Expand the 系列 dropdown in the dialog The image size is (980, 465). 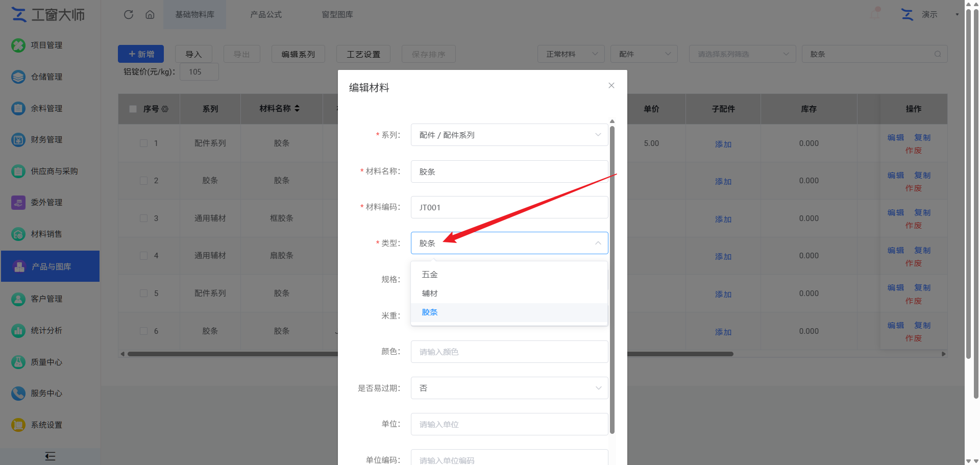point(509,135)
